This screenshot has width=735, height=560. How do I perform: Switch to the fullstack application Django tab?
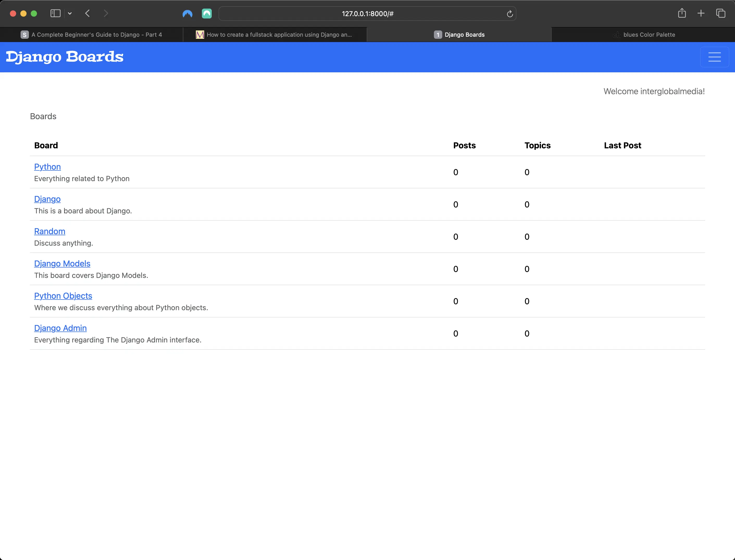275,35
